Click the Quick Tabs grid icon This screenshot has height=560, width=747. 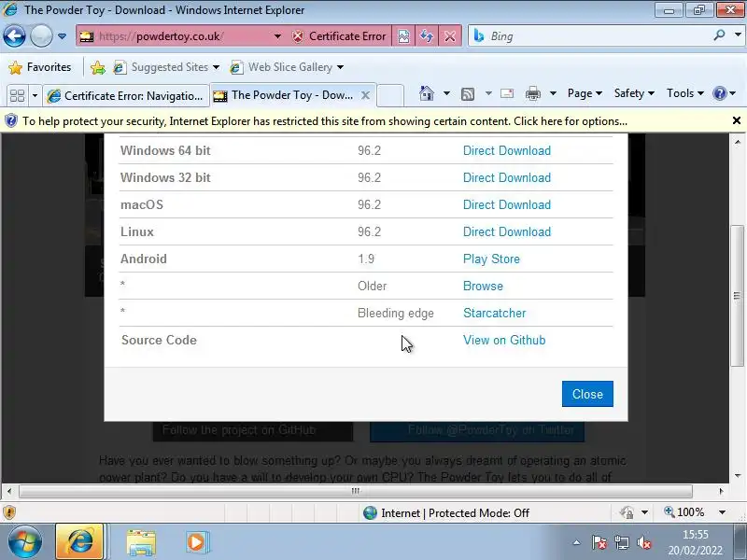pos(17,96)
